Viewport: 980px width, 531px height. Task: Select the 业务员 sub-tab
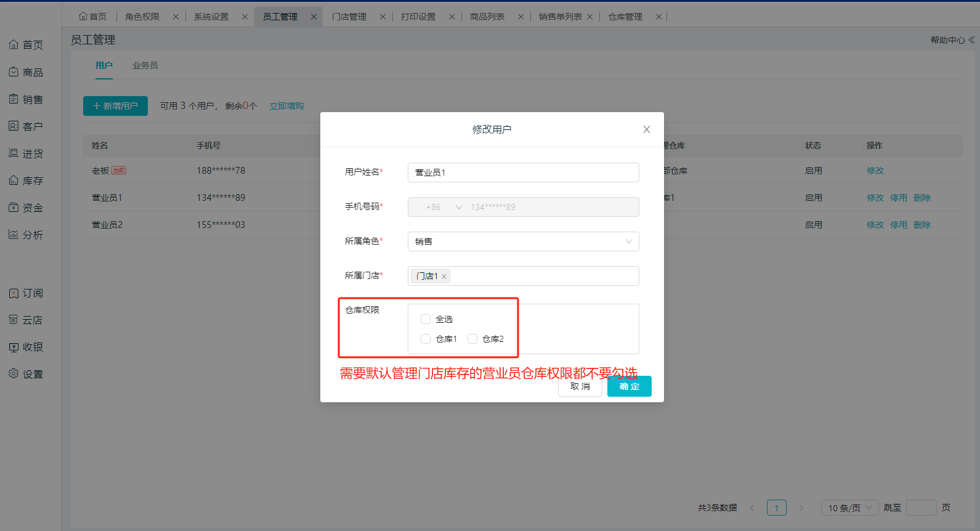click(x=145, y=65)
